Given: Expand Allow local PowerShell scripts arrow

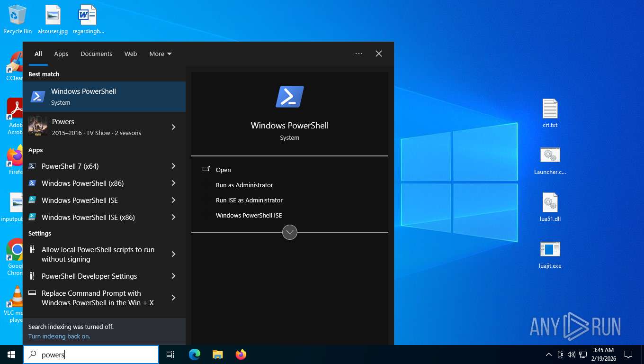Looking at the screenshot, I should (174, 254).
